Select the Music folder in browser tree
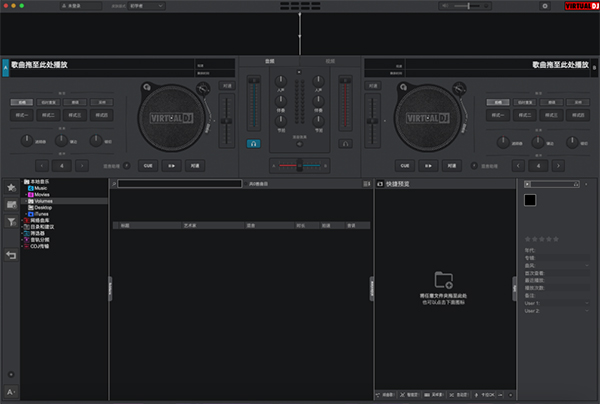Image resolution: width=600 pixels, height=404 pixels. click(x=42, y=187)
